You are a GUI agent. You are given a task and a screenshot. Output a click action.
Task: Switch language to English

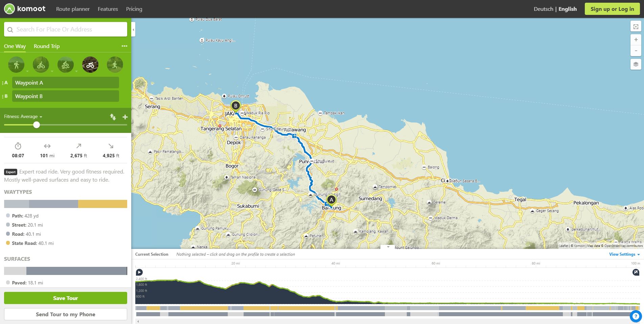coord(568,9)
